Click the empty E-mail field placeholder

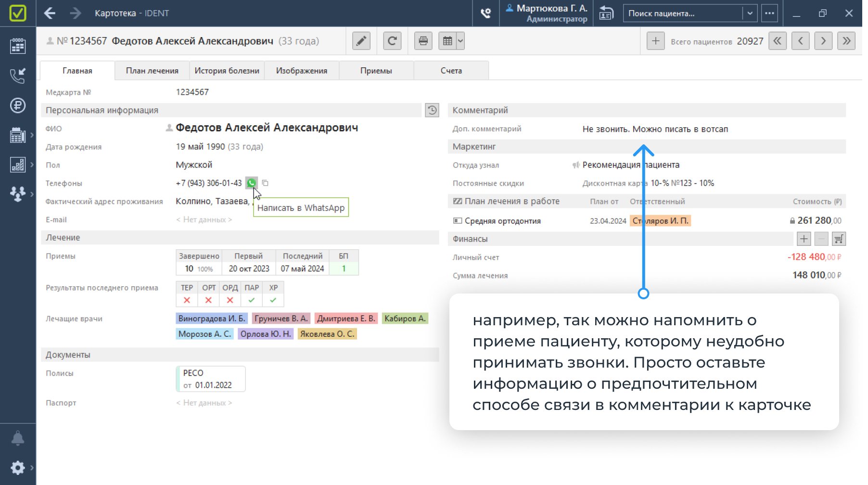[204, 219]
